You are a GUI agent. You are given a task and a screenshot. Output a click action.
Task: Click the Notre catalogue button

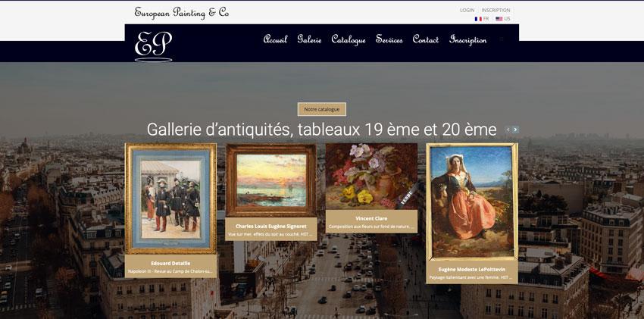(x=321, y=109)
